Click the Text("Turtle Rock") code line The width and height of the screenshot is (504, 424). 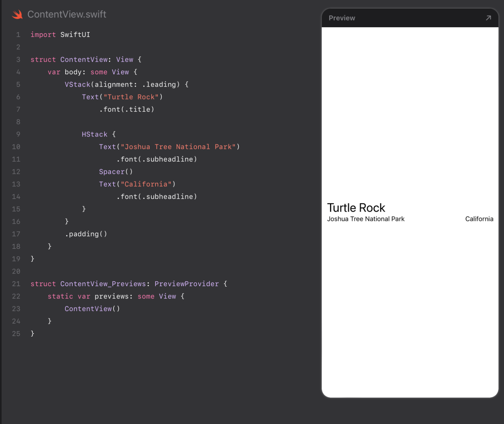click(x=122, y=97)
